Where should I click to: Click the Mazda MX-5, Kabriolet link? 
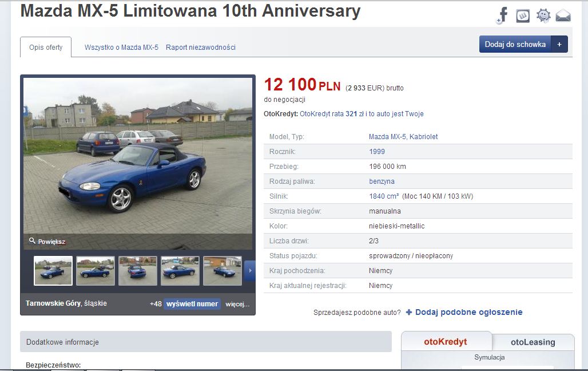coord(403,137)
